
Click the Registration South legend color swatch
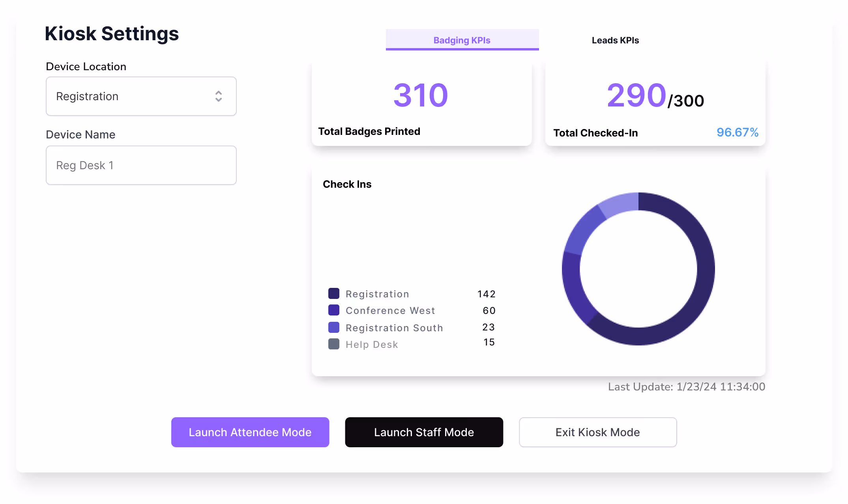point(334,327)
